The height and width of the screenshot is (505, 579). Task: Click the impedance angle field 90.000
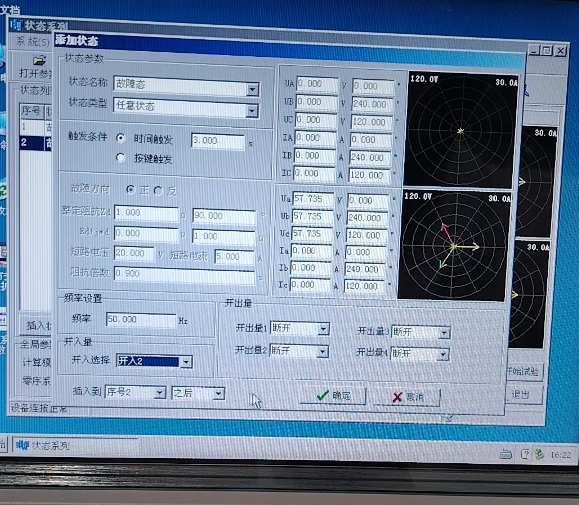pos(224,216)
